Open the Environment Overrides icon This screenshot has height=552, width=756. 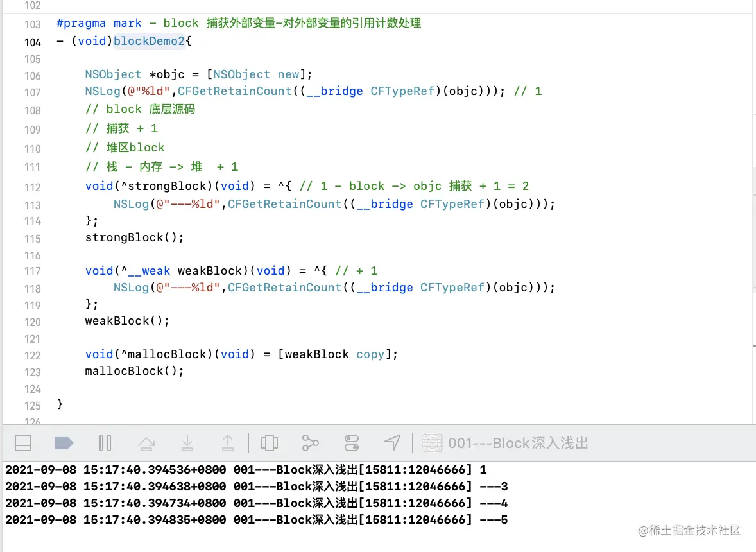point(352,443)
